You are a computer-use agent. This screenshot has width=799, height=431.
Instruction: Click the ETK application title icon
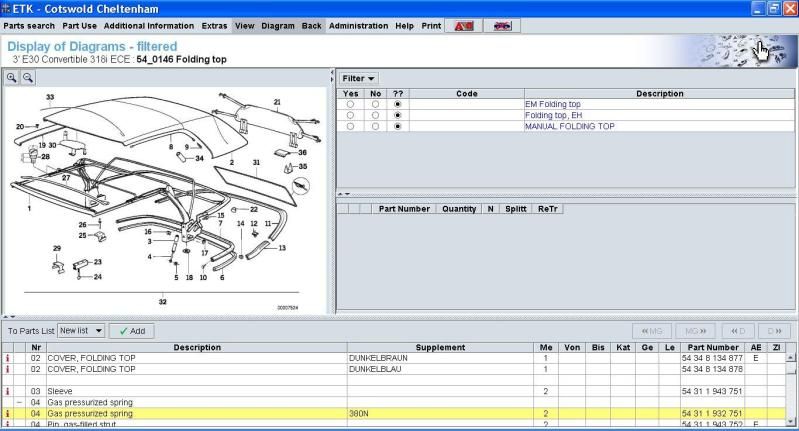(6, 9)
